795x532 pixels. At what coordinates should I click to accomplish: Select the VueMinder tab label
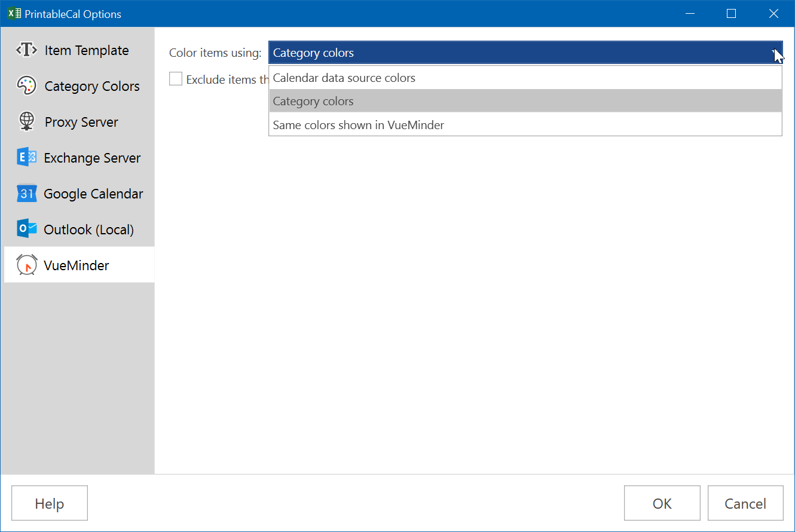click(x=77, y=265)
